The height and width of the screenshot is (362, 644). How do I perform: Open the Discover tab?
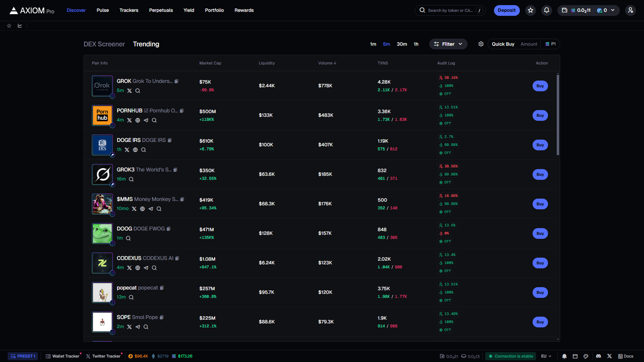click(x=76, y=10)
